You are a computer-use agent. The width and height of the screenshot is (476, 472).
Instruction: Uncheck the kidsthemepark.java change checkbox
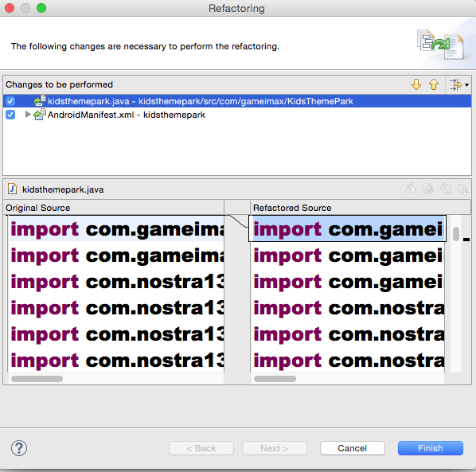[x=10, y=101]
